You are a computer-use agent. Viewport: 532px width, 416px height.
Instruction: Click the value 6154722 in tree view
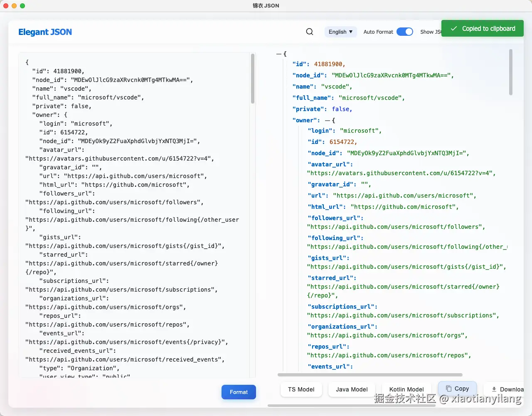pyautogui.click(x=342, y=142)
